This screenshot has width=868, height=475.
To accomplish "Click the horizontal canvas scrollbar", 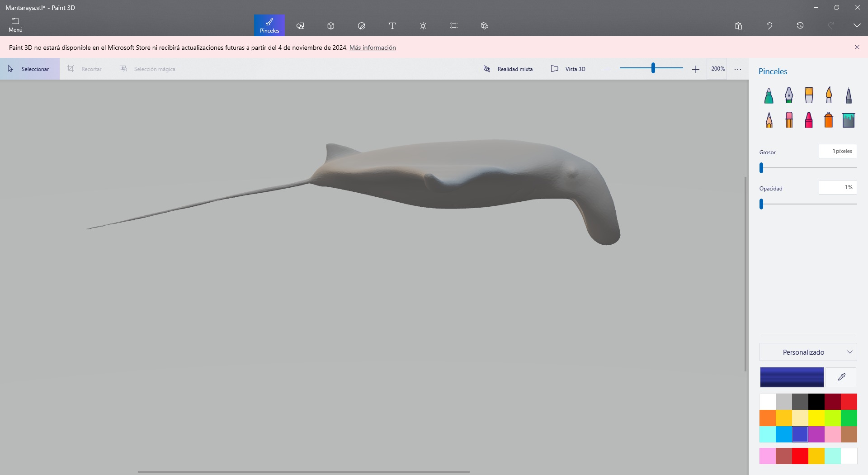I will 304,472.
